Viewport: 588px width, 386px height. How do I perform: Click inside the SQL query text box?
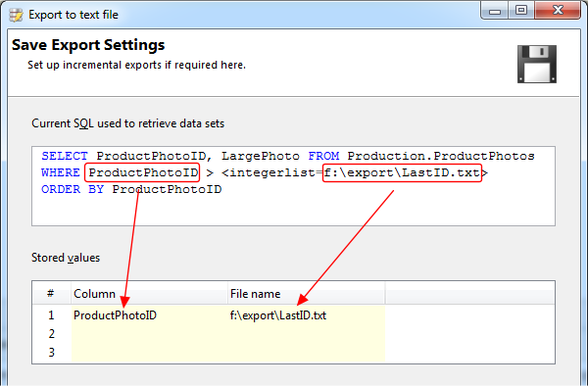coord(293,186)
